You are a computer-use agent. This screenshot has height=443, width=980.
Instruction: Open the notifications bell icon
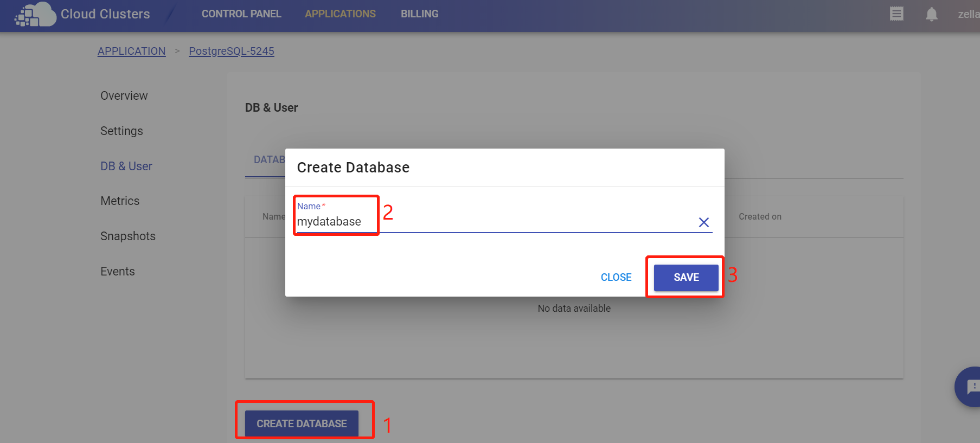931,14
